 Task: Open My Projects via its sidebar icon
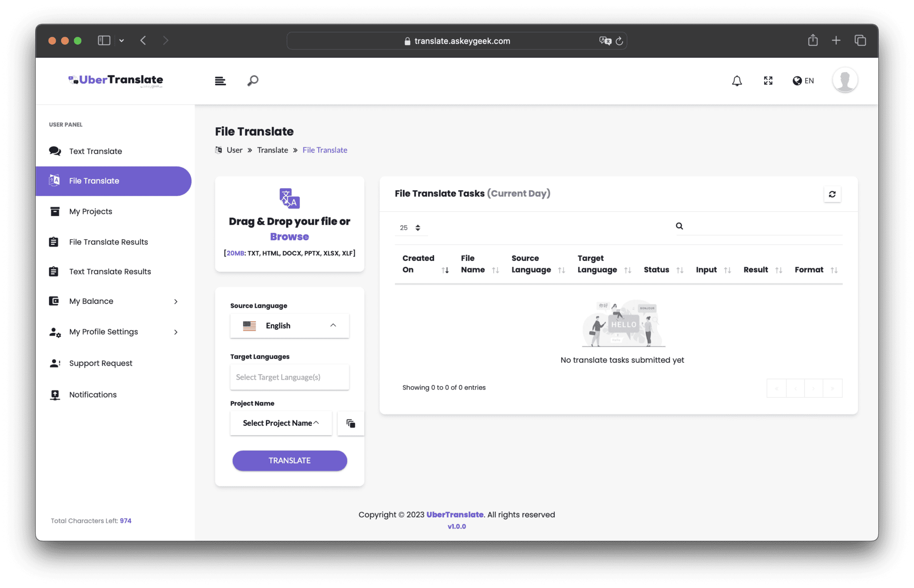(x=54, y=211)
